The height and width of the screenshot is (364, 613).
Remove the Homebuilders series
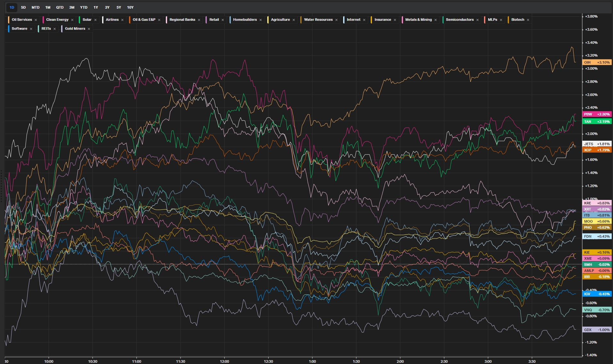[261, 20]
